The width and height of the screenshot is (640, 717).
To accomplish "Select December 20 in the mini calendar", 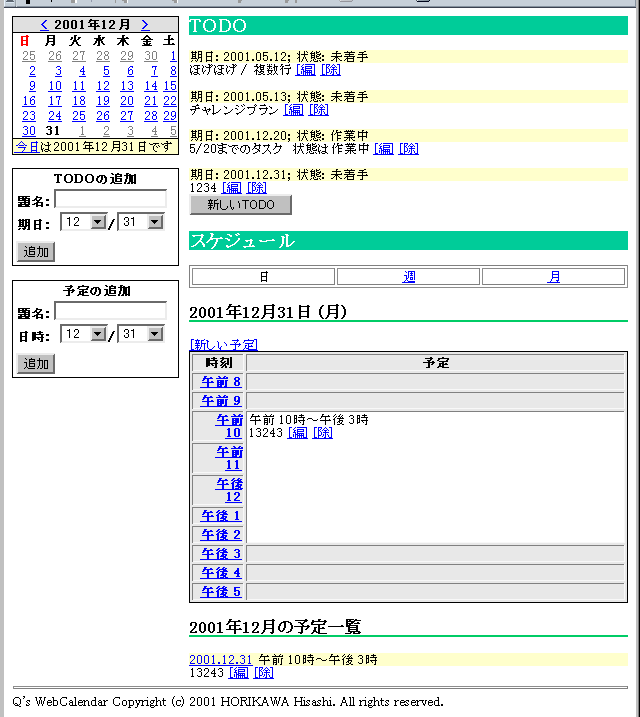I will pos(127,101).
